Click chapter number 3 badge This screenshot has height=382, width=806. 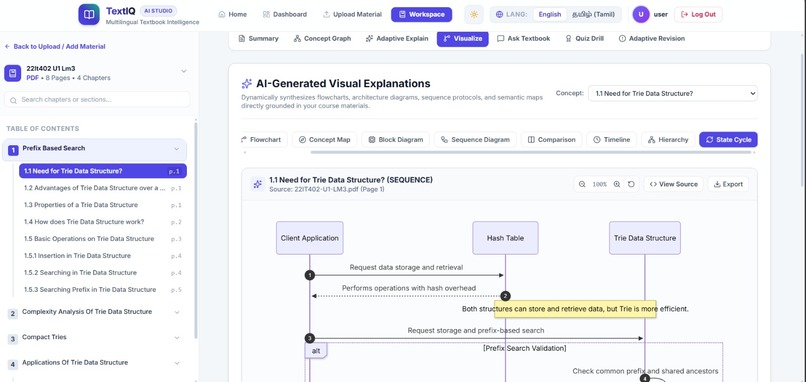[13, 339]
